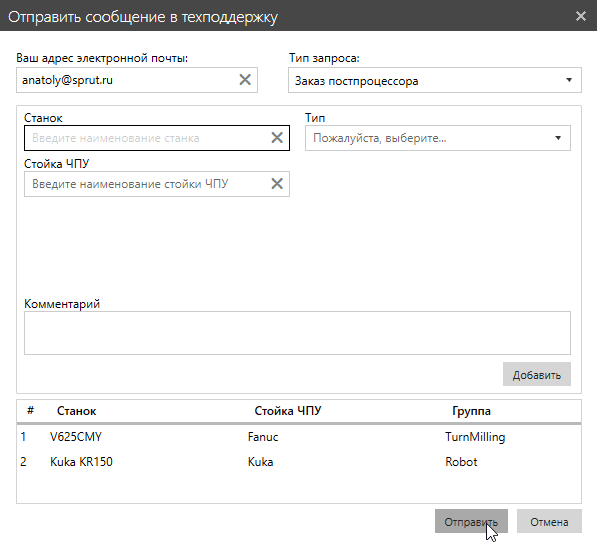Click the Robot group cell
This screenshot has height=548, width=597.
pyautogui.click(x=461, y=462)
